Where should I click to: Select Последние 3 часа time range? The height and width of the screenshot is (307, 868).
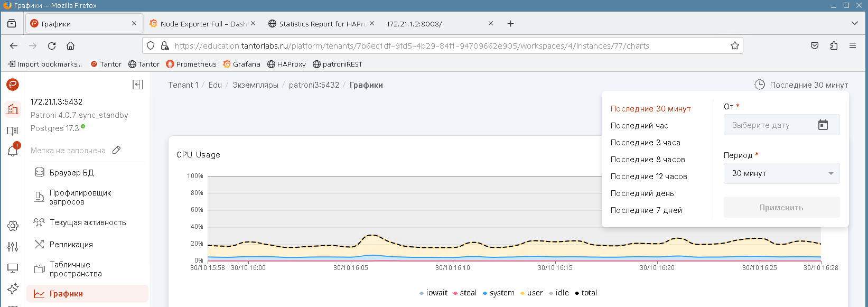click(x=645, y=143)
